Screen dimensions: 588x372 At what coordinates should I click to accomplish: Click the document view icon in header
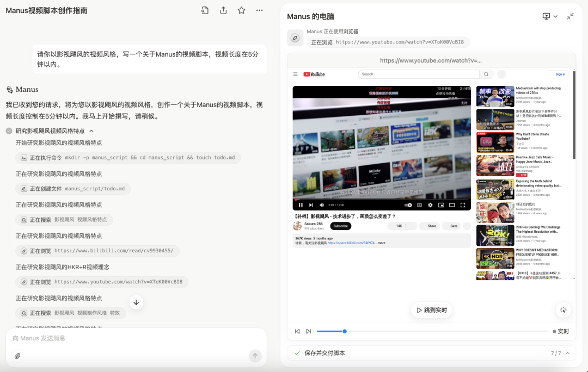click(205, 10)
